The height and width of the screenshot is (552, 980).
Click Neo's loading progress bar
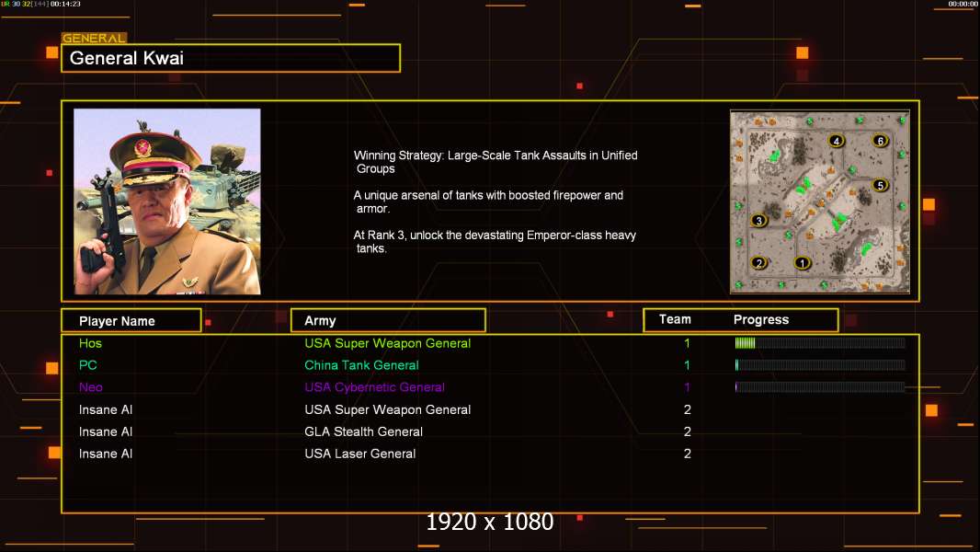820,387
